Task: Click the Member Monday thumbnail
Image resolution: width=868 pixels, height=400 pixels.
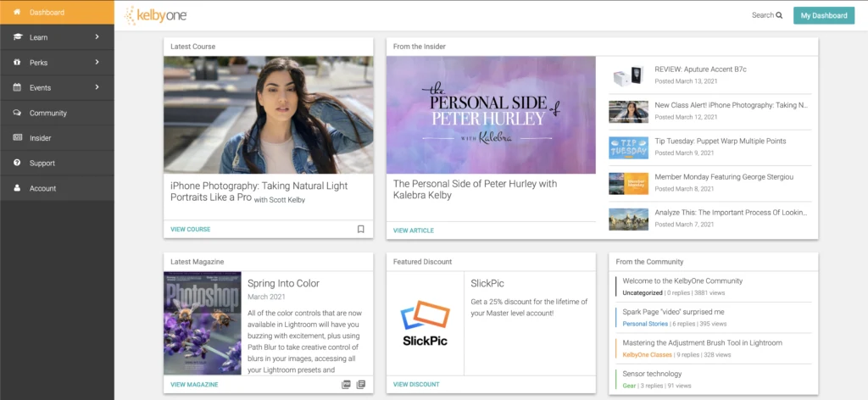Action: pos(628,184)
